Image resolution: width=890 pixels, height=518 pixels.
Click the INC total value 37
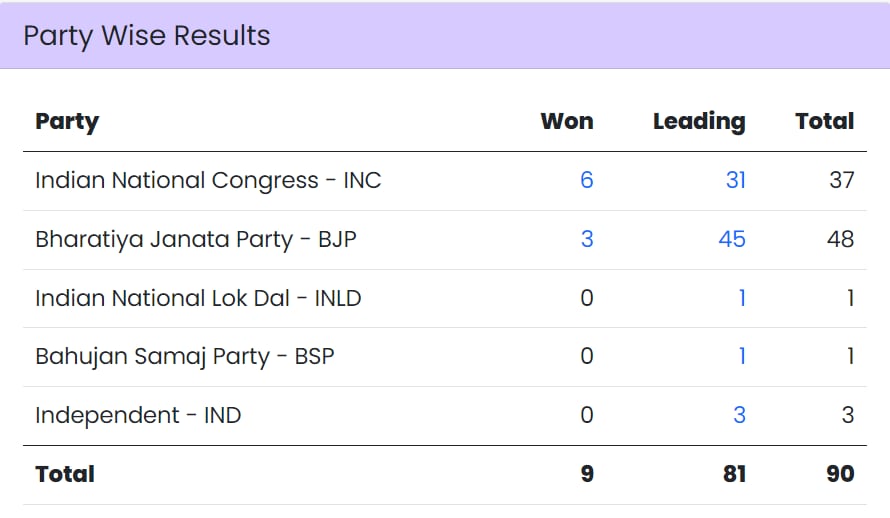841,181
